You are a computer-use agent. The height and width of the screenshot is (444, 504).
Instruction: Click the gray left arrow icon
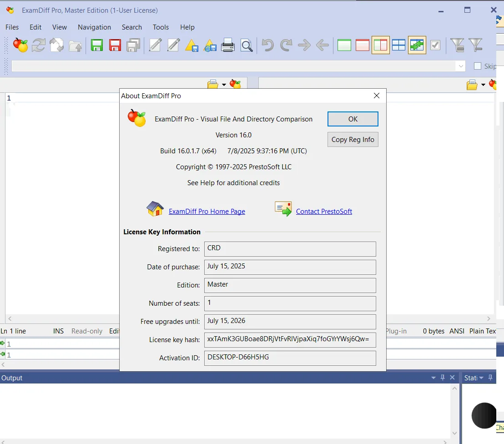[x=323, y=45]
